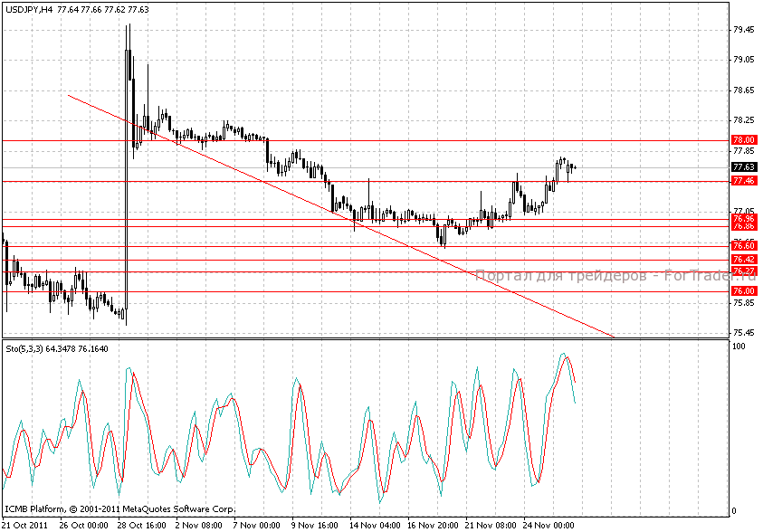Click the 21 Oct 2011 date label

point(24,525)
